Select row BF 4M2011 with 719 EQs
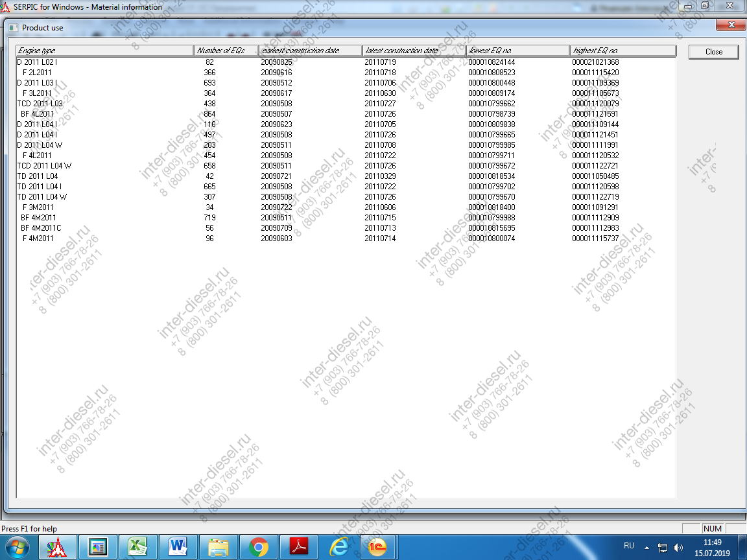The image size is (747, 560). click(x=346, y=218)
